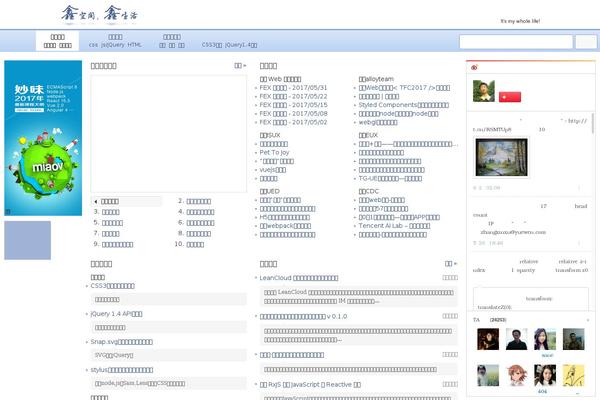The height and width of the screenshot is (400, 600).
Task: Click the email address text in the Weibo post
Action: pyautogui.click(x=513, y=232)
